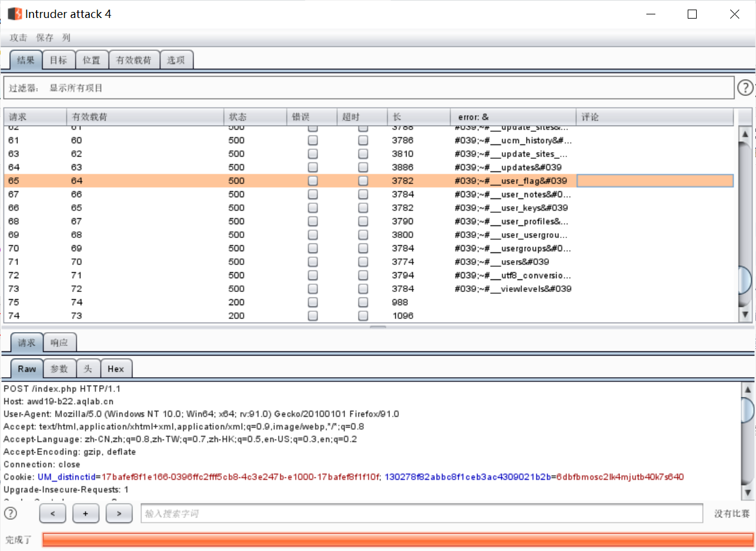
Task: Toggle 错误 checkbox in request 70 row
Action: tap(313, 248)
